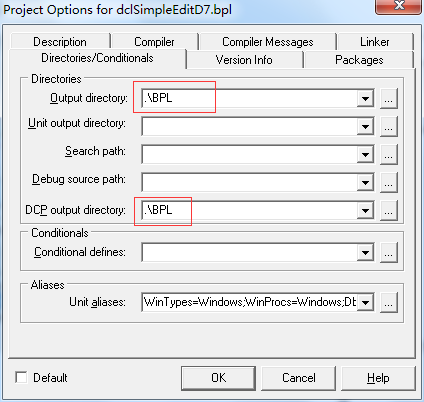Focus the Unit output directory field
This screenshot has width=424, height=402.
(x=249, y=127)
